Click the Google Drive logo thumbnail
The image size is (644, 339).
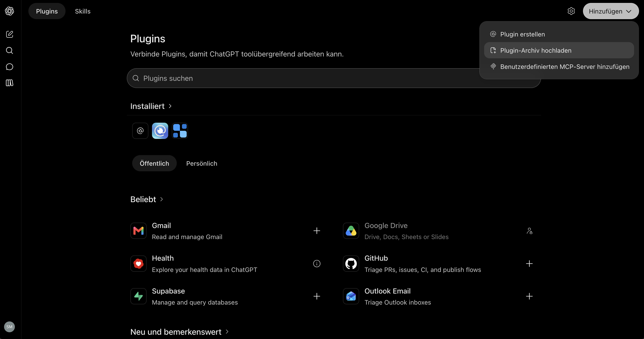[x=351, y=231]
